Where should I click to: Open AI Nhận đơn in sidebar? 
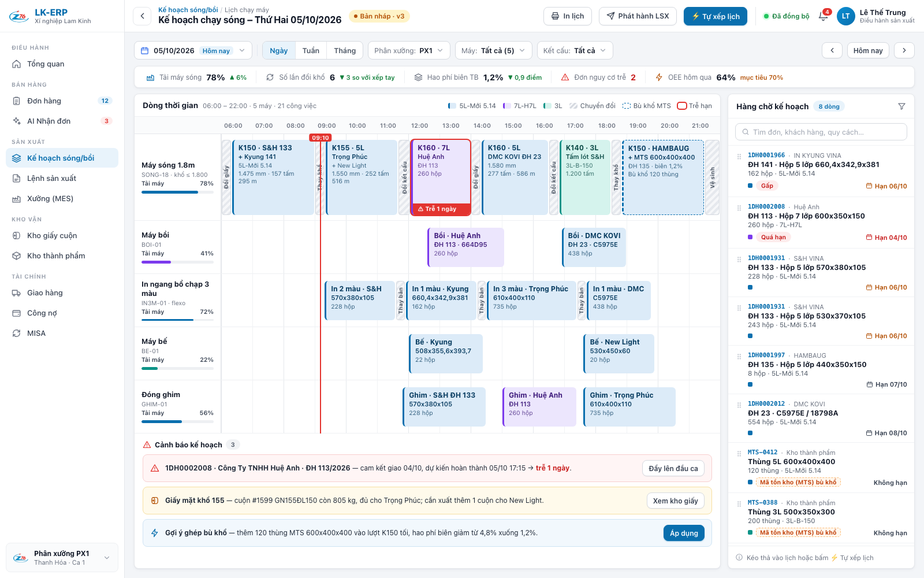point(62,121)
